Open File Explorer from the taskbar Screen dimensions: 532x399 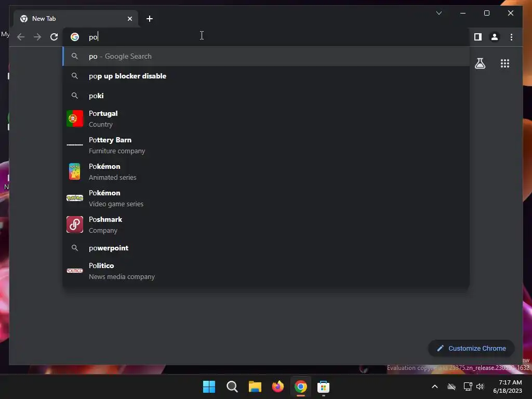click(x=255, y=387)
